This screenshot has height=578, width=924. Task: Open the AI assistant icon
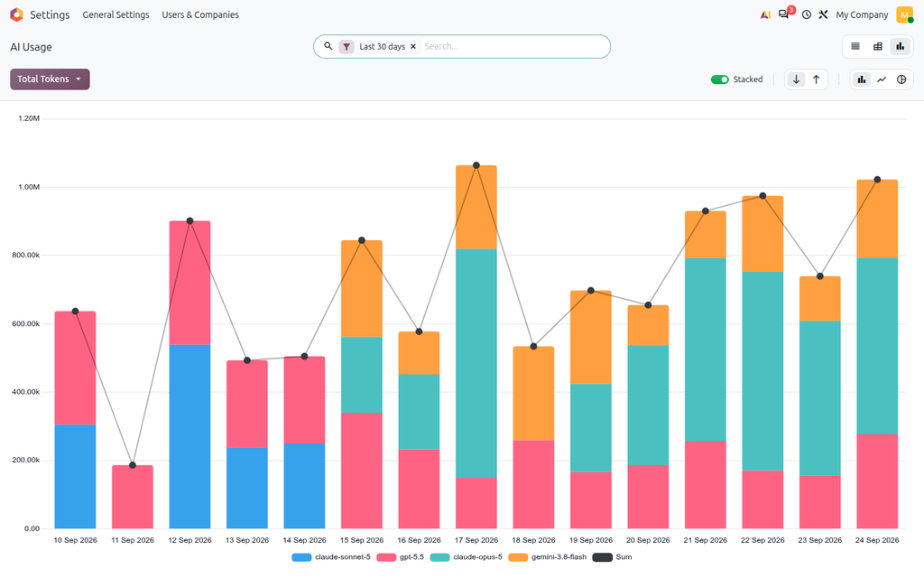[x=765, y=14]
